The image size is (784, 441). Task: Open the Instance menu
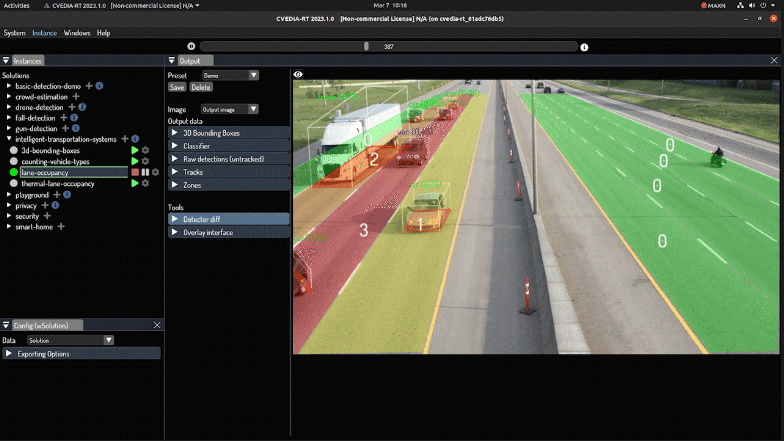point(44,33)
